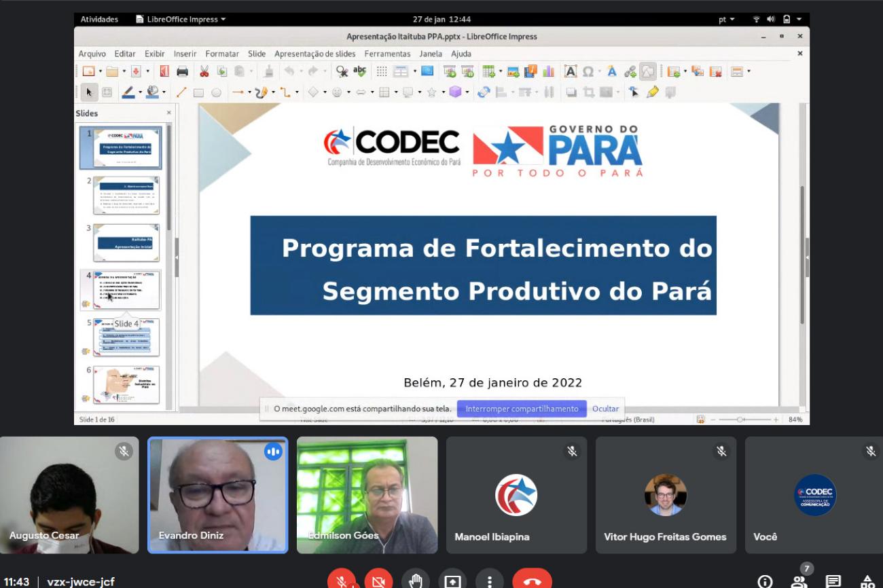
Task: Expand the Fill Color dropdown arrow
Action: pyautogui.click(x=164, y=92)
